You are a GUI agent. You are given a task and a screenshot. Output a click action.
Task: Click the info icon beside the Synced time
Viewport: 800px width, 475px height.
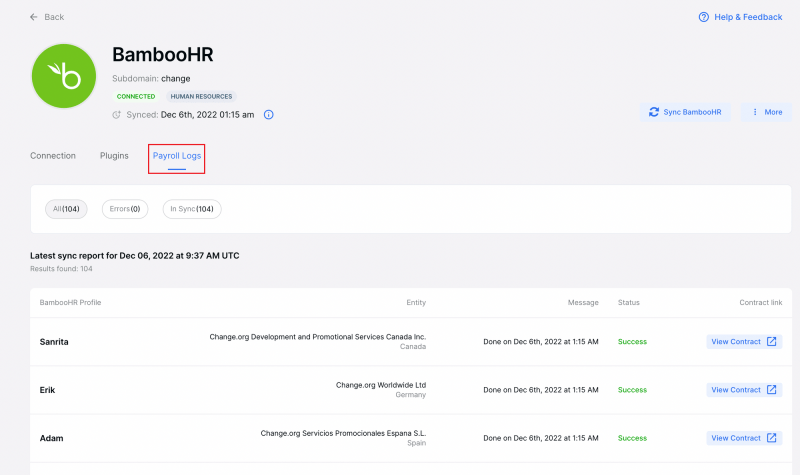point(268,115)
